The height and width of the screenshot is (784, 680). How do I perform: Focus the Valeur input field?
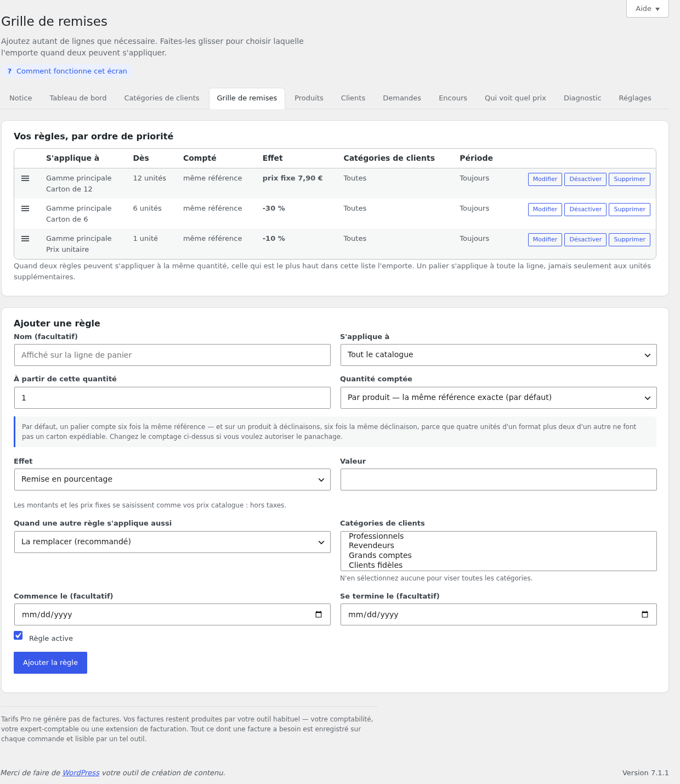pyautogui.click(x=498, y=480)
